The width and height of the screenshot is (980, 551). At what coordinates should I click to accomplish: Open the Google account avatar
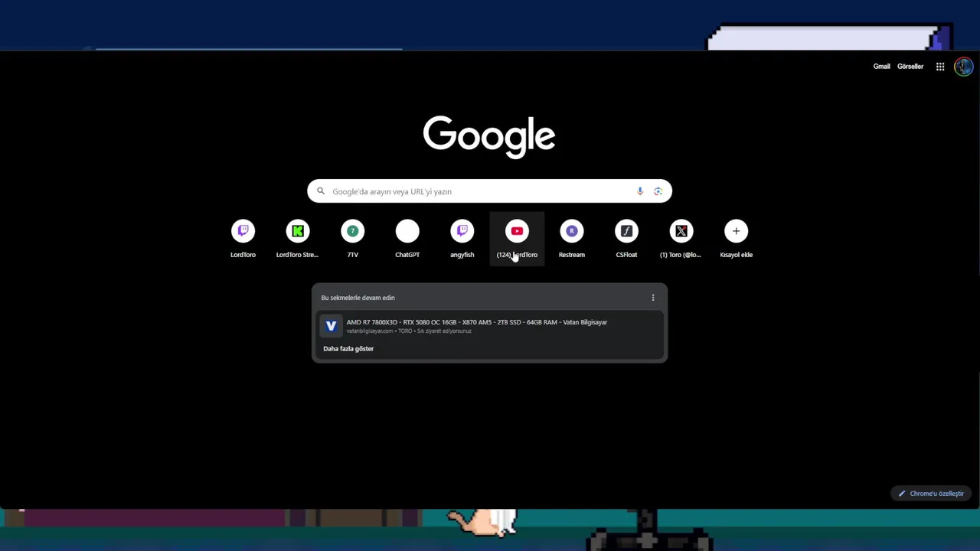(x=963, y=67)
